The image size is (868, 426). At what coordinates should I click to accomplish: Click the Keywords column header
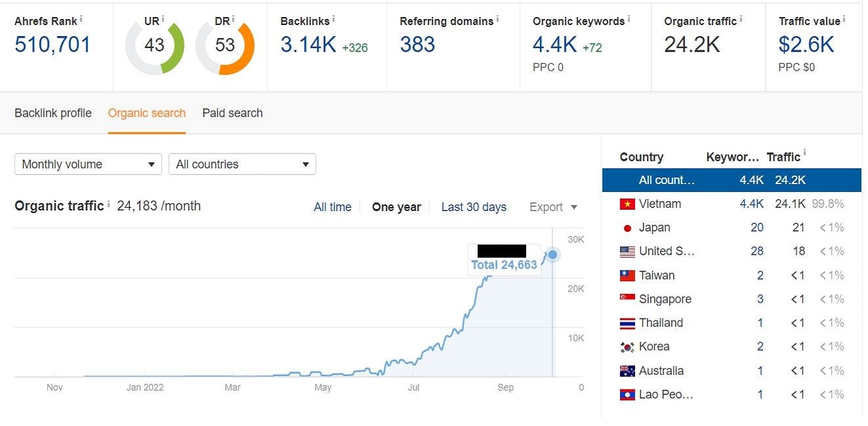point(732,157)
